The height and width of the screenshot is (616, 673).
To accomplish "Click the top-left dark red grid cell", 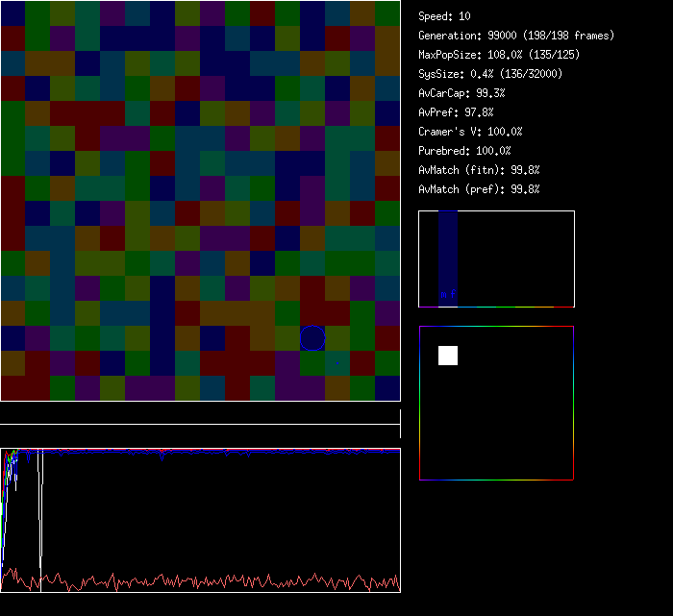I will [12, 13].
